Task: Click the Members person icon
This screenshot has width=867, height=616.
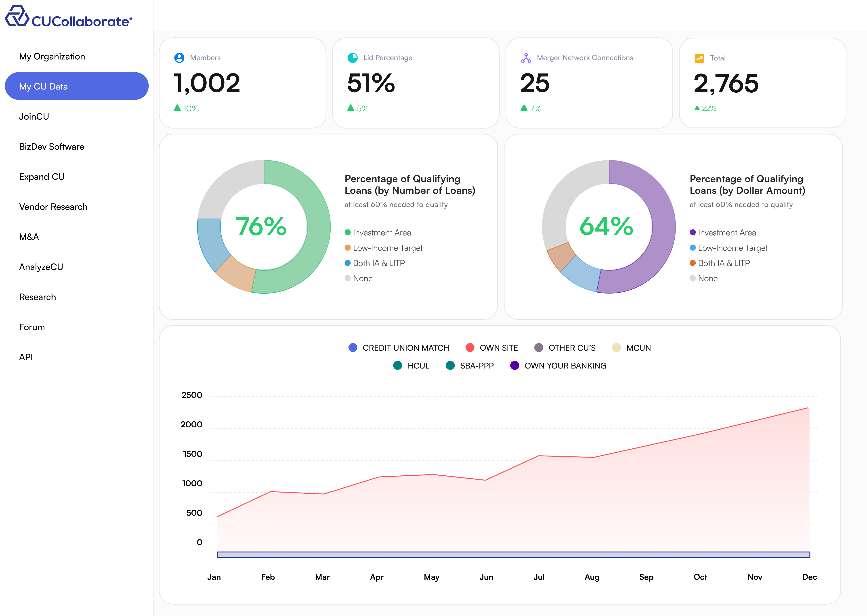Action: tap(179, 58)
